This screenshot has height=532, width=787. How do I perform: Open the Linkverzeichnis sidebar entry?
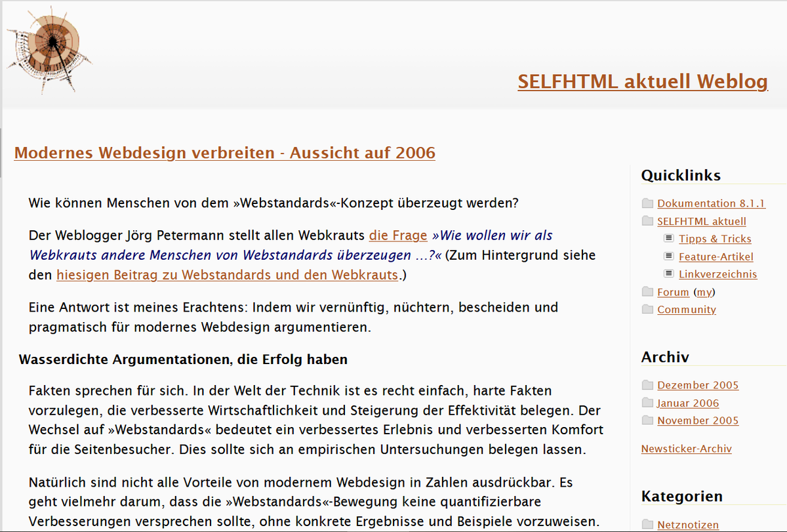tap(718, 274)
